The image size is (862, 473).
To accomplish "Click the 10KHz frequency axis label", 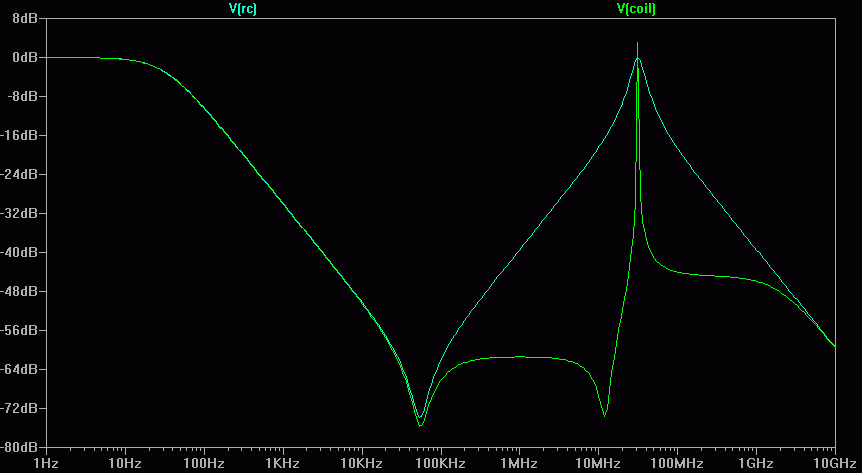I will pos(361,464).
